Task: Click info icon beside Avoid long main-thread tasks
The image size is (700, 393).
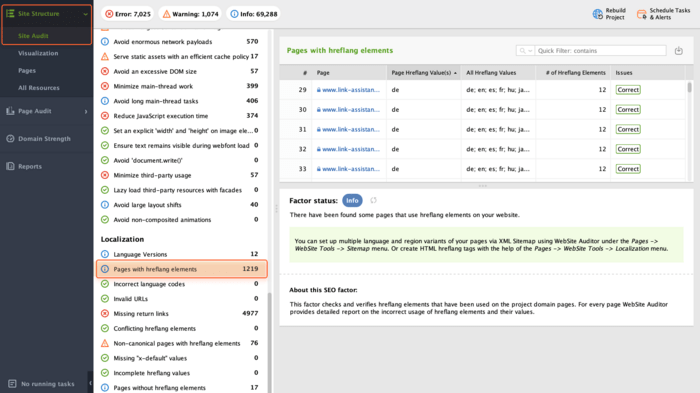Action: 105,101
